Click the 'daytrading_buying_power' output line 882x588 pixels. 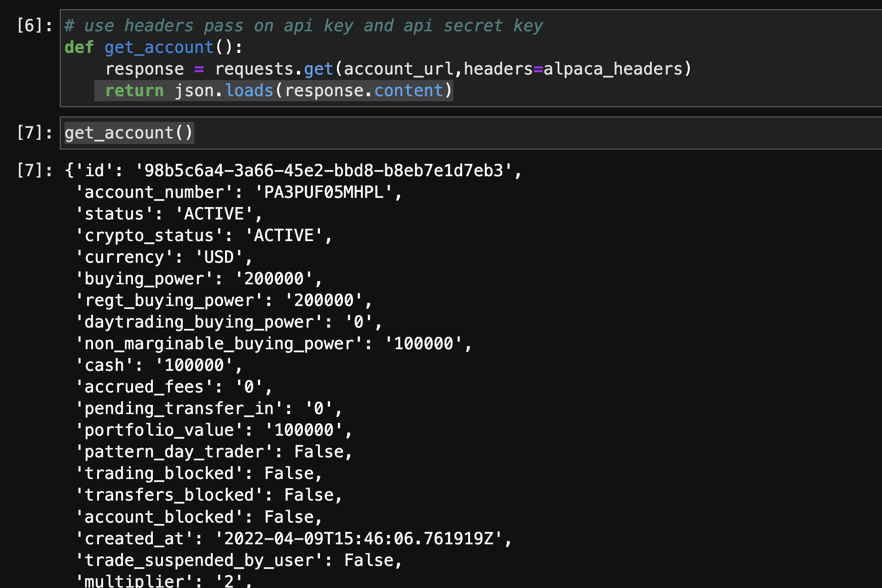click(229, 322)
